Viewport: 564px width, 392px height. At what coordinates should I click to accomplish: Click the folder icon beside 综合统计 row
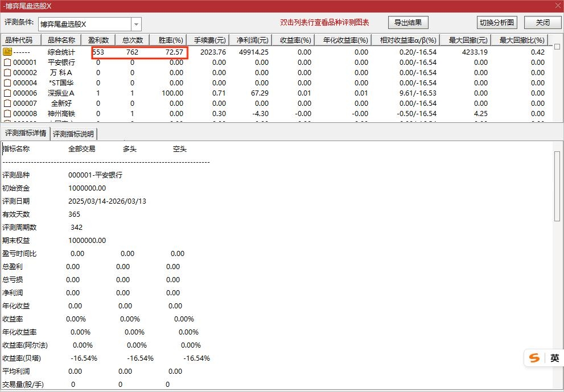pyautogui.click(x=8, y=52)
